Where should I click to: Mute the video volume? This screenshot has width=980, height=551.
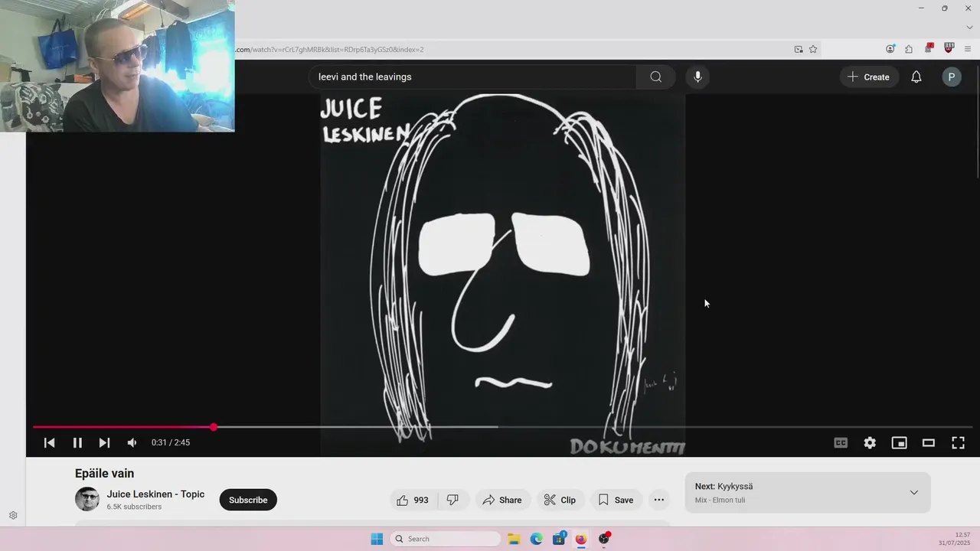tap(132, 442)
